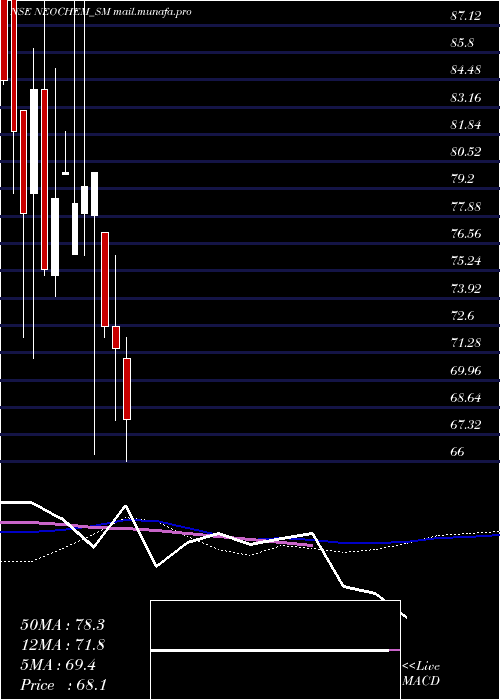Viewport: 500px width, 700px height.
Task: Click the 81.84 price axis label
Action: [x=466, y=125]
